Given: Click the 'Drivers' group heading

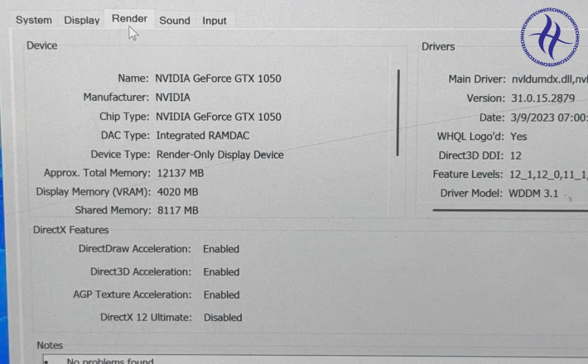Looking at the screenshot, I should [438, 47].
